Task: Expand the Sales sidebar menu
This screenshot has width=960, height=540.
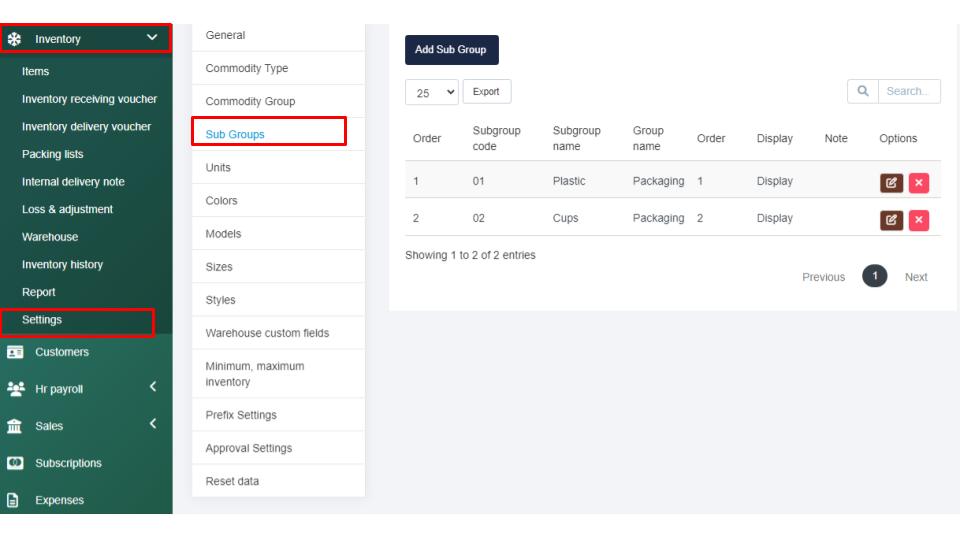Action: coord(152,426)
